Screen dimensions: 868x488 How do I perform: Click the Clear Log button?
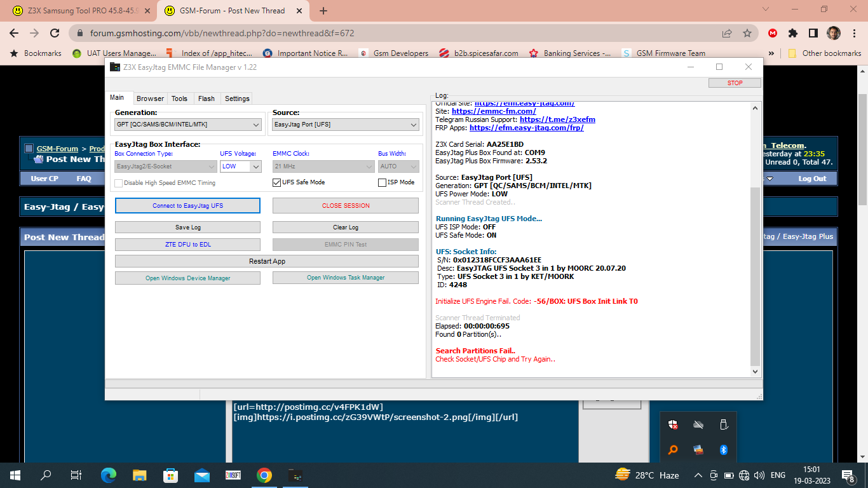[x=346, y=227]
